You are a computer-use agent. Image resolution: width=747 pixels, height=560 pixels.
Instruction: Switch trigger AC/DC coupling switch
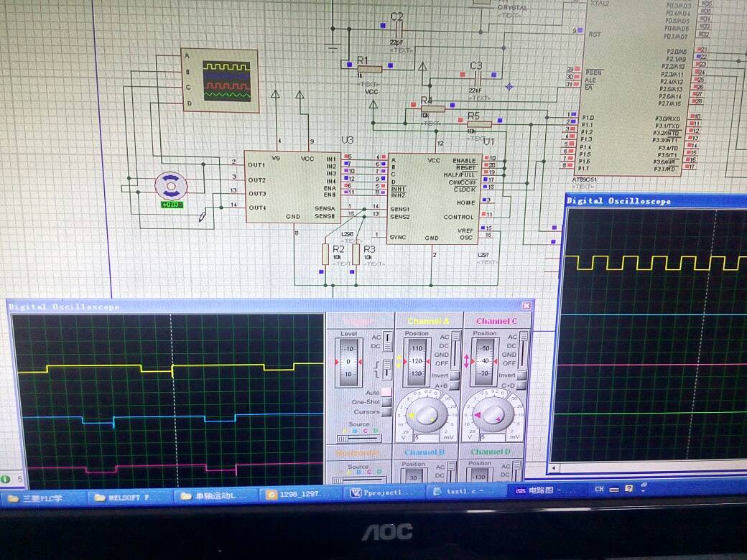tap(388, 341)
